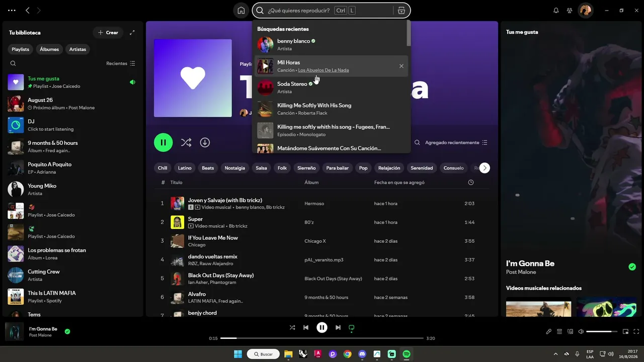Skip to the previous track
Screen dimensions: 644x362
pyautogui.click(x=305, y=328)
